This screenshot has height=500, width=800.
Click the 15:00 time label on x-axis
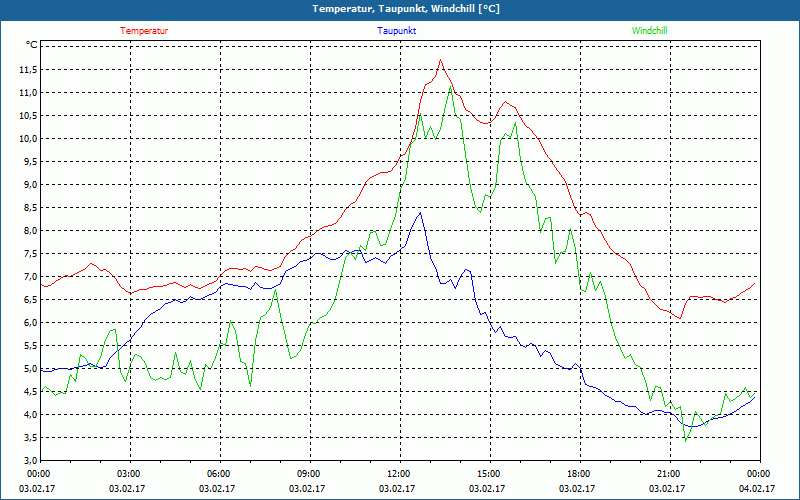click(488, 474)
